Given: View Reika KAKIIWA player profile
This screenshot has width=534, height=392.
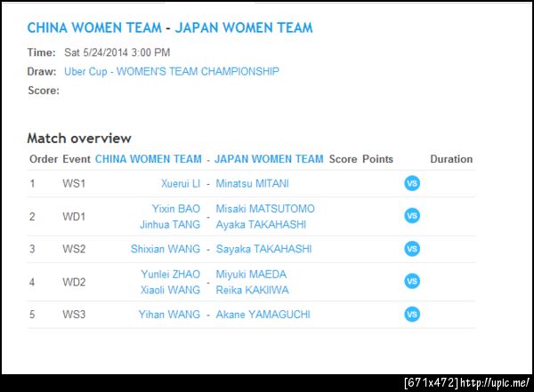Looking at the screenshot, I should coord(252,290).
